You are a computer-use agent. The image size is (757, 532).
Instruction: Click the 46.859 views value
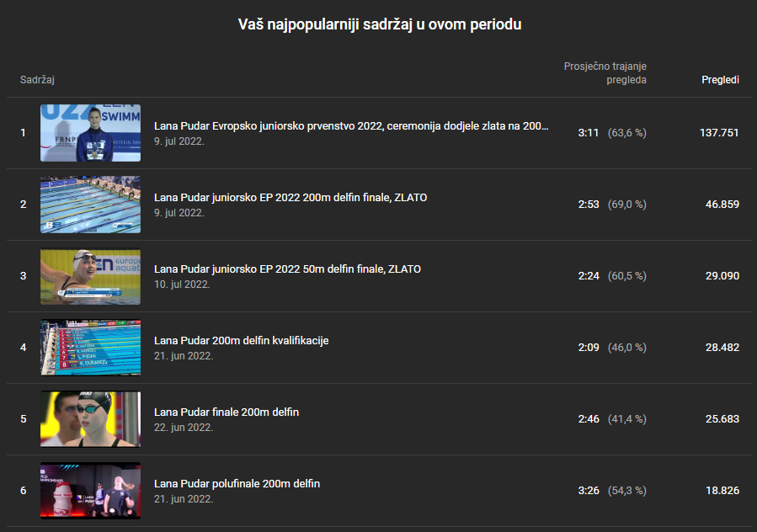coord(722,205)
